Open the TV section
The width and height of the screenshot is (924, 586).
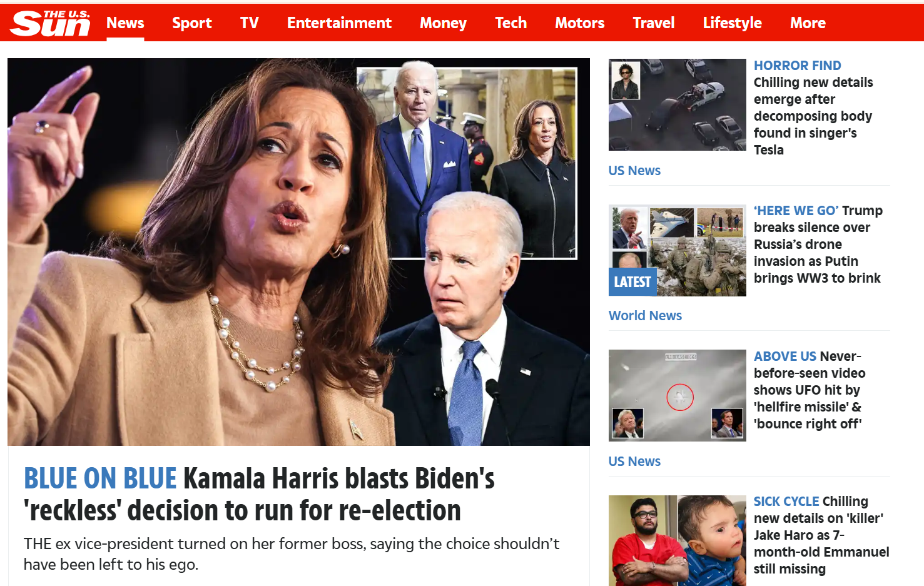click(x=249, y=23)
